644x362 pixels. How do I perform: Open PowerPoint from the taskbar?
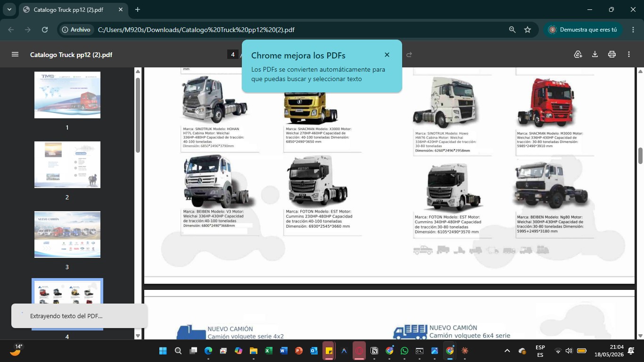coord(299,351)
